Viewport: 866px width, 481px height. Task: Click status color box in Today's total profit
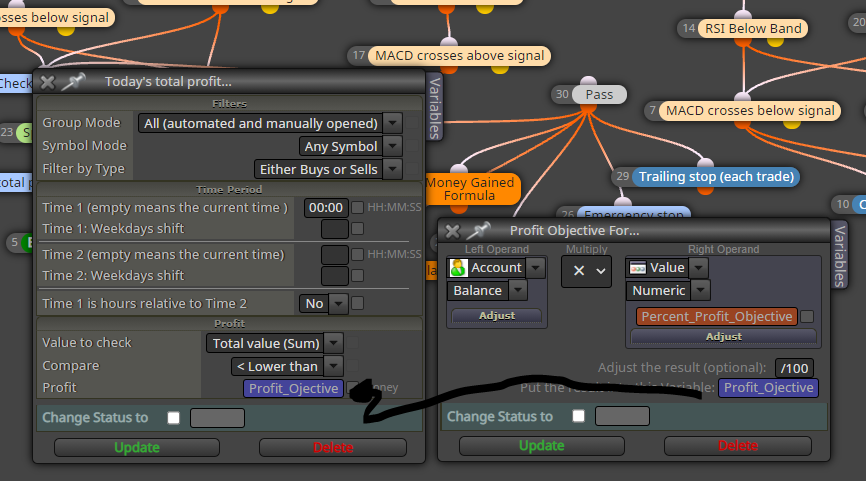(217, 418)
